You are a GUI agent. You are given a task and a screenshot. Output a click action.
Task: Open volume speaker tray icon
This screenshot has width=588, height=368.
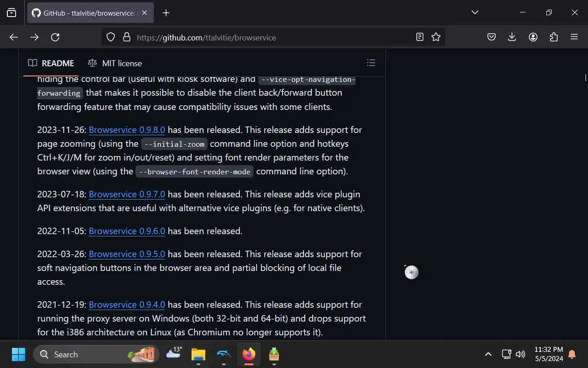tap(520, 354)
